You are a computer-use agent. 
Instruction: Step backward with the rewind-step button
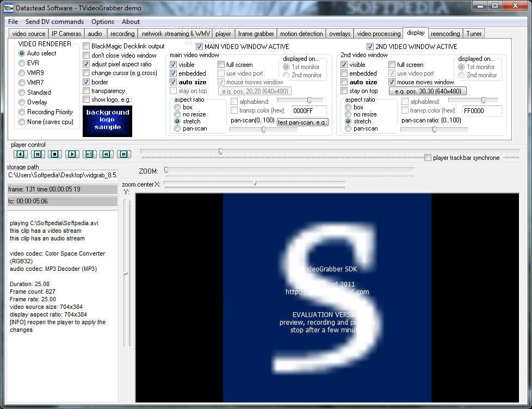pyautogui.click(x=107, y=154)
